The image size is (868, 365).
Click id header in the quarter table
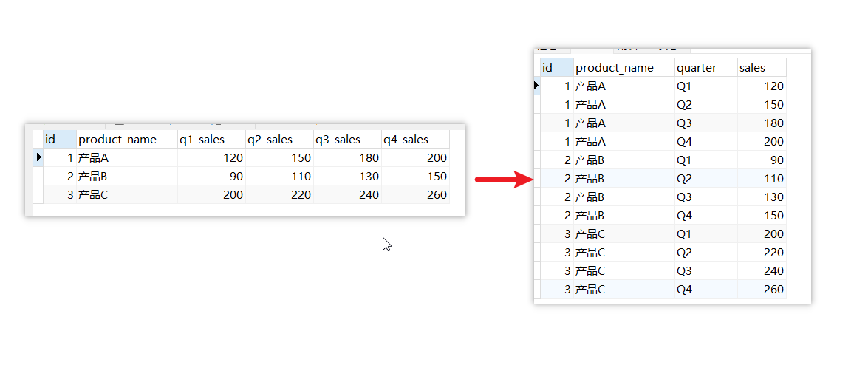(x=557, y=67)
